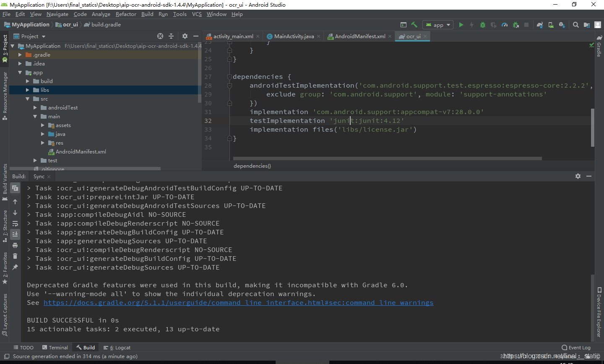Toggle the Structure sidebar button

(5, 226)
